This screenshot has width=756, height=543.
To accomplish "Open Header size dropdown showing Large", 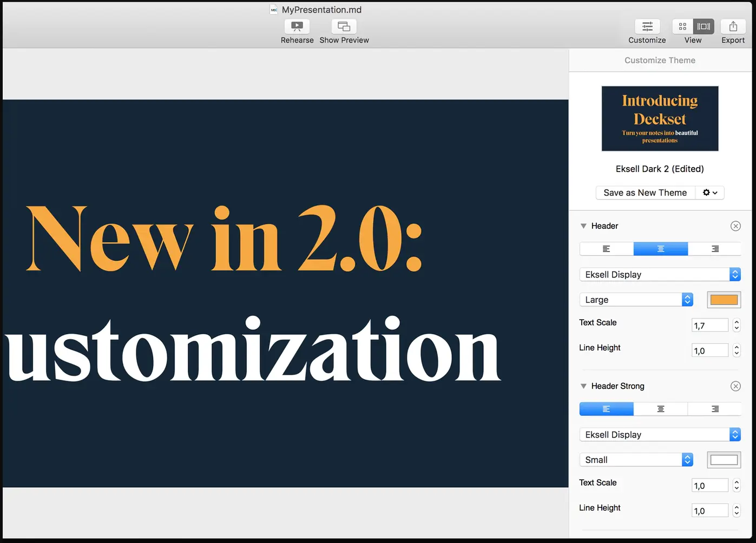I will pyautogui.click(x=635, y=300).
